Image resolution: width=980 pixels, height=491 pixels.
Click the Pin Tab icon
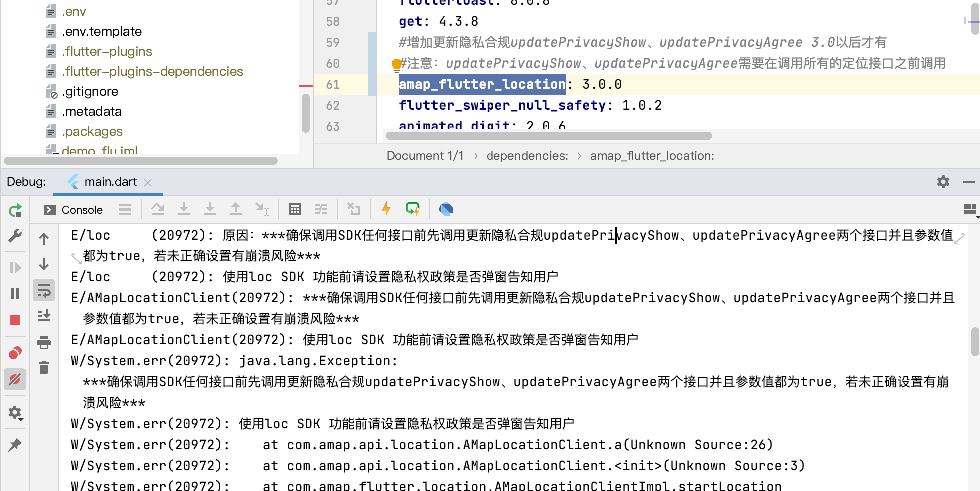pyautogui.click(x=15, y=445)
